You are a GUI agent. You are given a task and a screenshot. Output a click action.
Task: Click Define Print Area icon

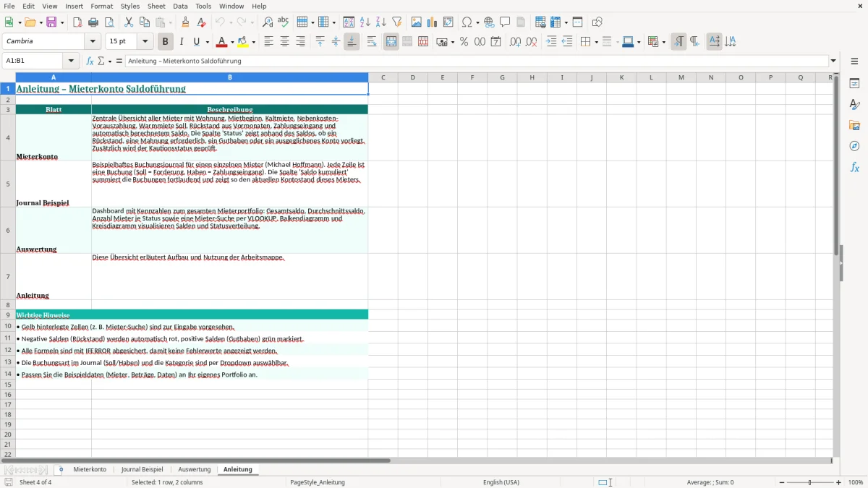[x=540, y=22]
